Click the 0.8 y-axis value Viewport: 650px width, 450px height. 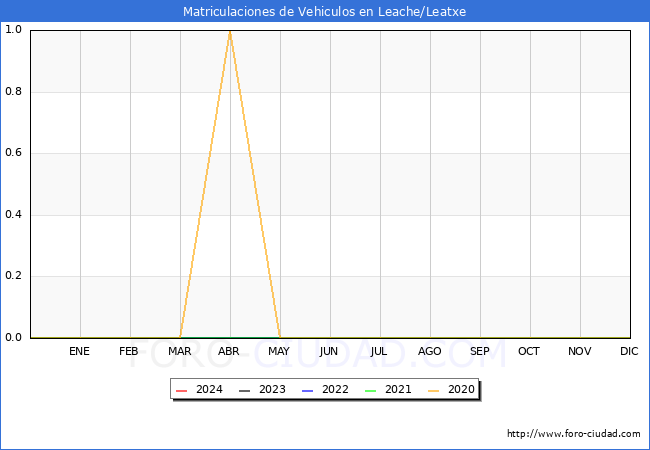[13, 91]
